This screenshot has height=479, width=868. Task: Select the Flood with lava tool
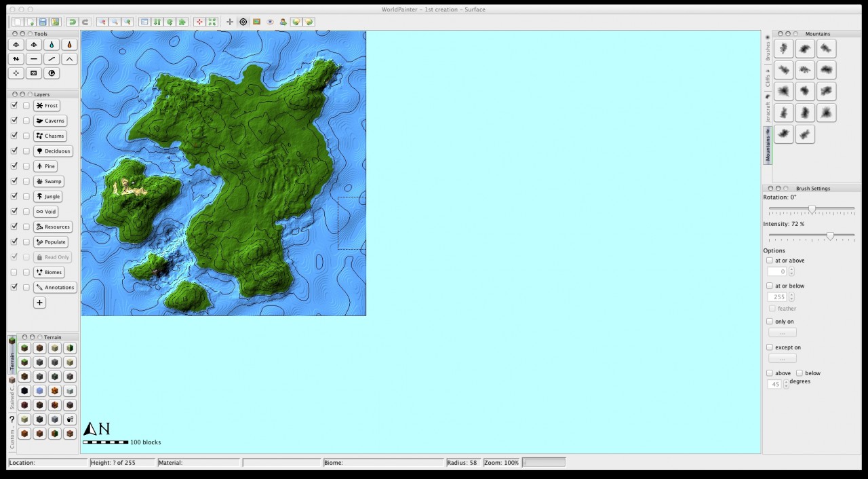tap(68, 44)
